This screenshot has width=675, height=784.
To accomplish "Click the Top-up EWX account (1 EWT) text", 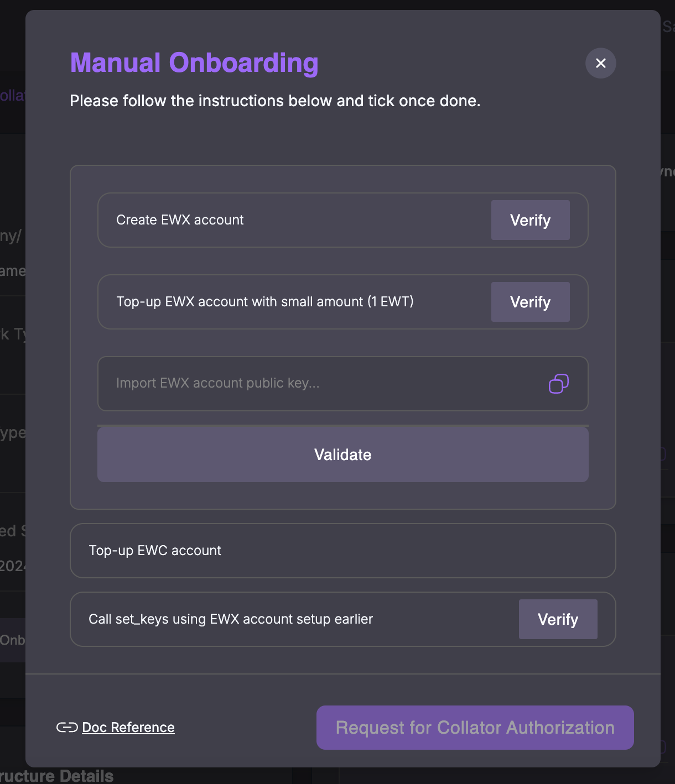I will point(265,302).
